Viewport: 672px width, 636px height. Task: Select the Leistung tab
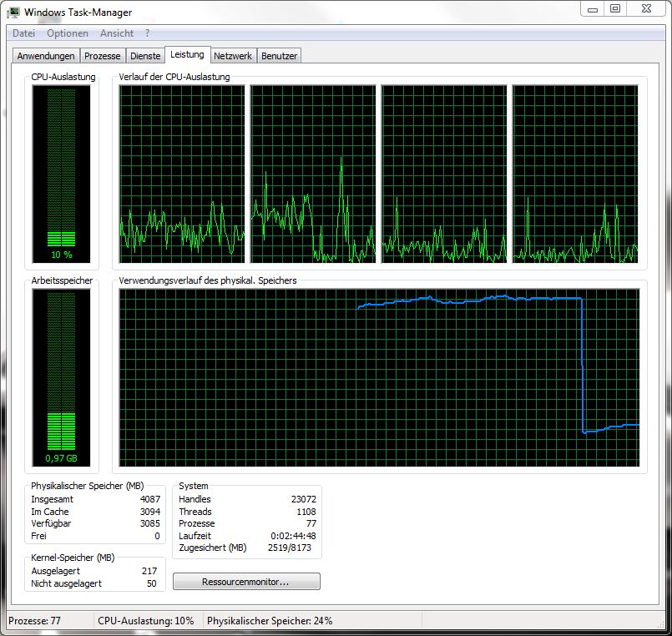[x=187, y=54]
